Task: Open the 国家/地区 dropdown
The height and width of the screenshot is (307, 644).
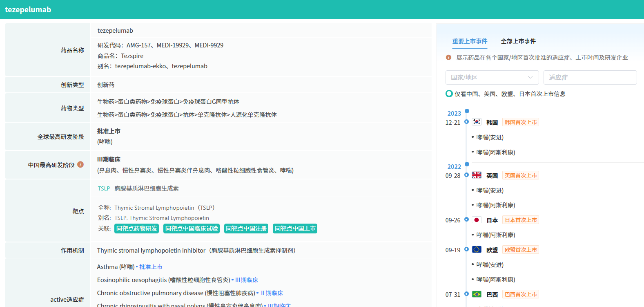Action: pyautogui.click(x=492, y=77)
